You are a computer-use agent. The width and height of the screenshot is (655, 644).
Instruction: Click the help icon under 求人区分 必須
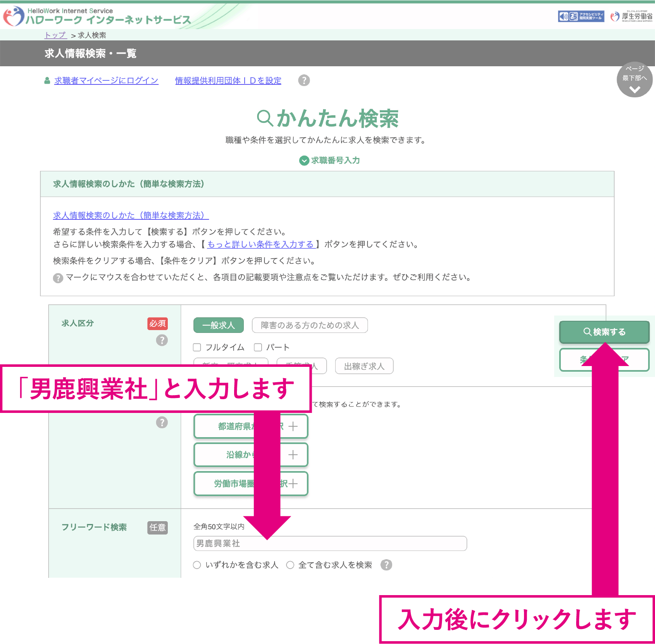[x=162, y=340]
